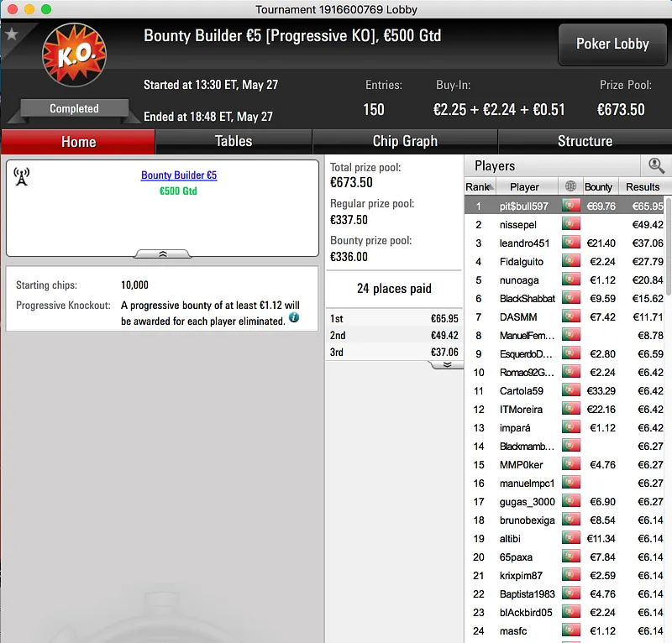672x643 pixels.
Task: Go back to Poker Lobby
Action: point(612,44)
